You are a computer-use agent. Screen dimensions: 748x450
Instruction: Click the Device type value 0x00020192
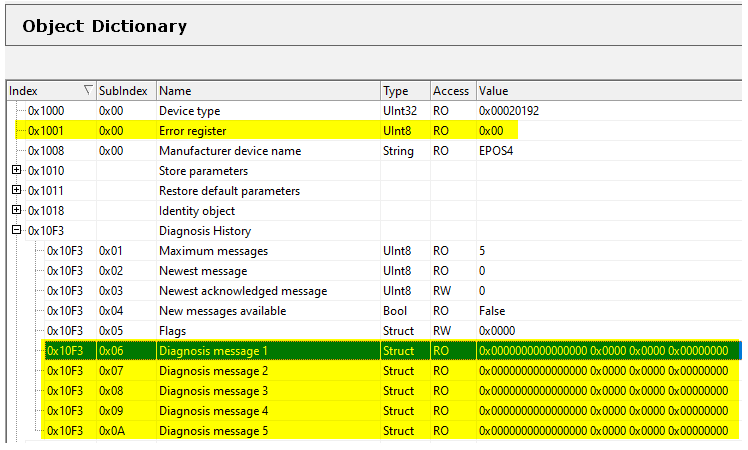[509, 111]
